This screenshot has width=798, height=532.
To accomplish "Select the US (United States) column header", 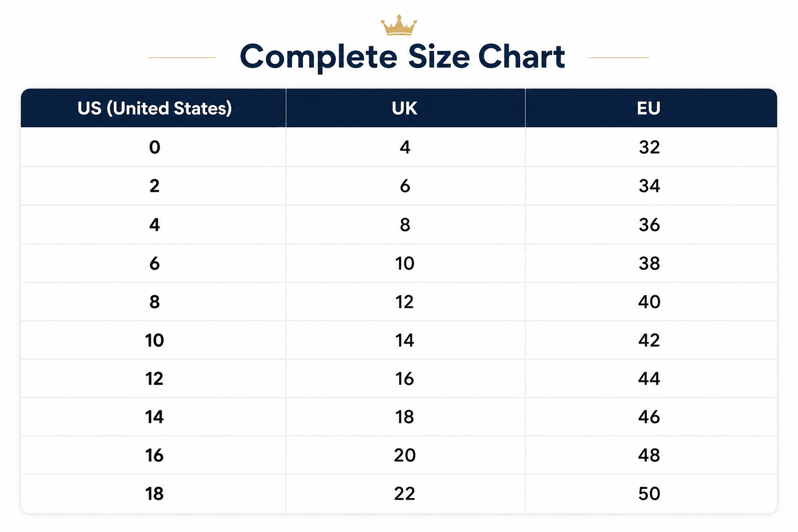I will click(153, 108).
